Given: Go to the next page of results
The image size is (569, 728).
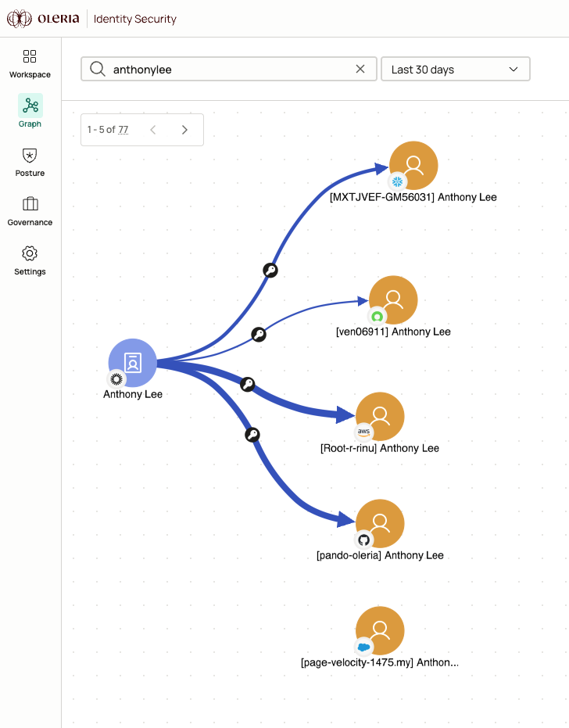Looking at the screenshot, I should pyautogui.click(x=184, y=130).
